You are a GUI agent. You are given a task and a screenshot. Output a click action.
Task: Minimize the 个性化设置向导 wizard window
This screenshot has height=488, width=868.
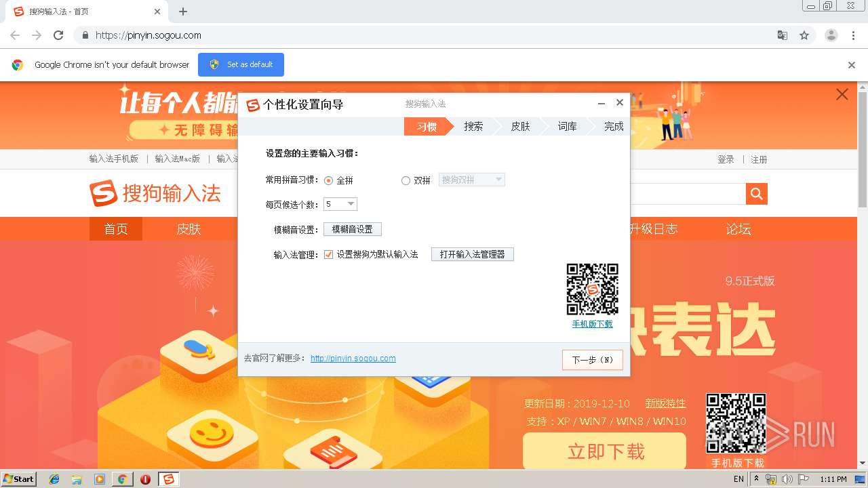point(601,103)
